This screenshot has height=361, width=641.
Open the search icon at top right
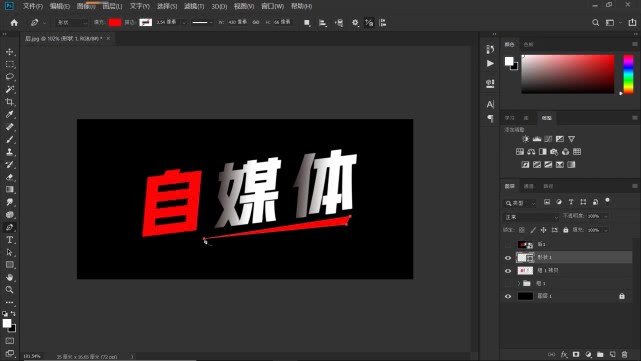(x=596, y=23)
